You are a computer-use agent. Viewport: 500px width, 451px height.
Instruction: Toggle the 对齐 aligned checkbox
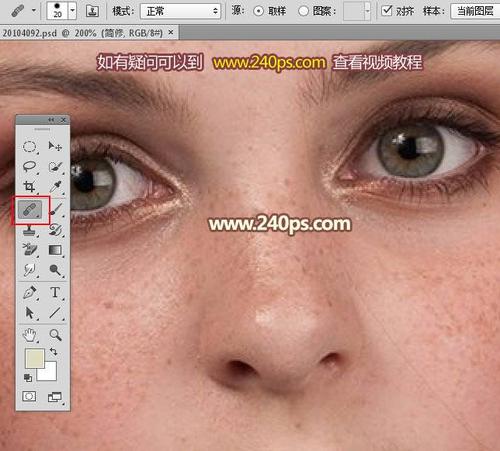pos(386,11)
